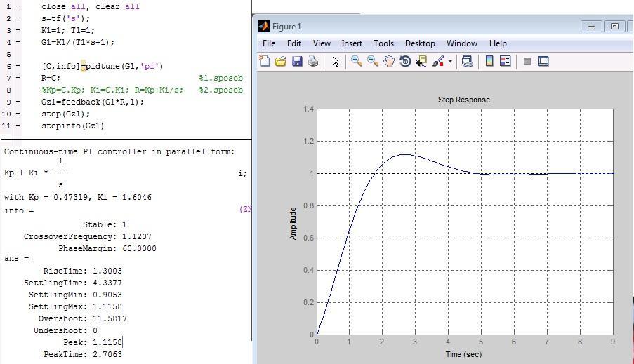Open the Help menu in Figure 1
634x364 pixels.
pyautogui.click(x=498, y=43)
